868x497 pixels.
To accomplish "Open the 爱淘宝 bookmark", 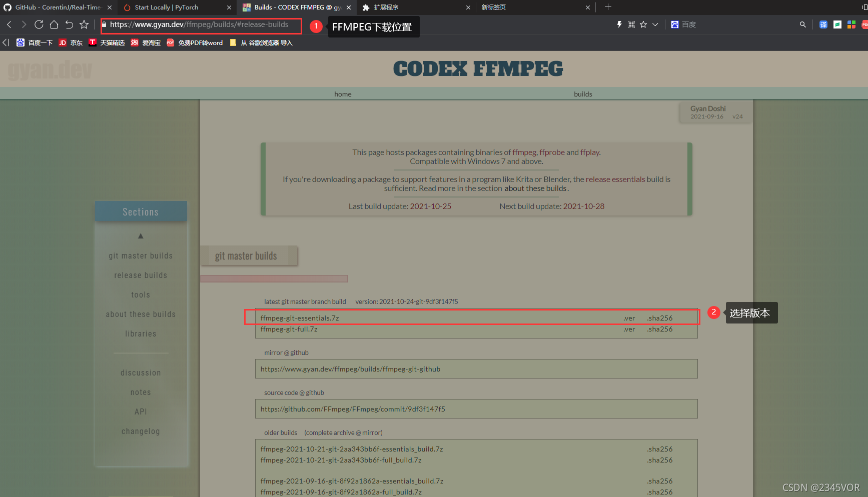I will [x=146, y=43].
